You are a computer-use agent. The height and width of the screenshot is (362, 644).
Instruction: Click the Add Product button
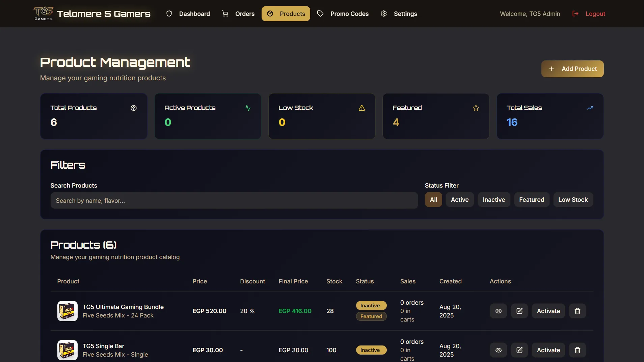pyautogui.click(x=572, y=69)
